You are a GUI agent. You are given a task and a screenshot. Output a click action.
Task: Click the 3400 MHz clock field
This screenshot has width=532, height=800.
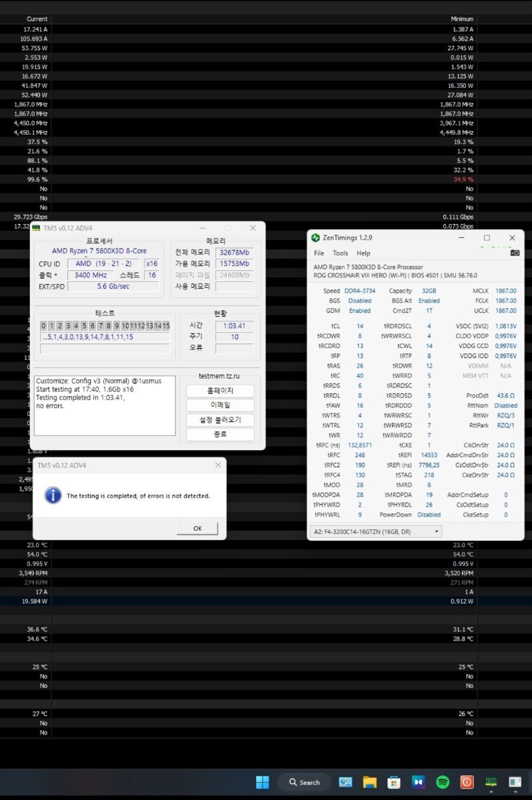pos(91,275)
